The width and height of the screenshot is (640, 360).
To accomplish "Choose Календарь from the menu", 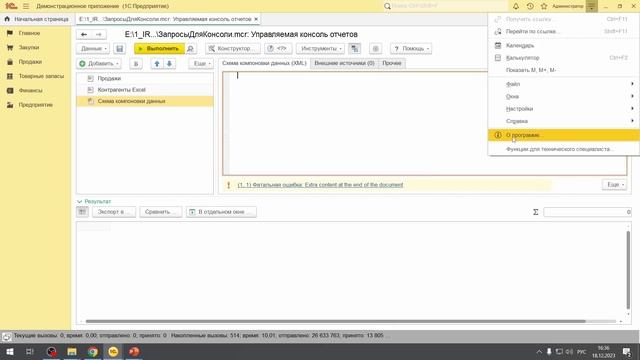I will tap(564, 45).
